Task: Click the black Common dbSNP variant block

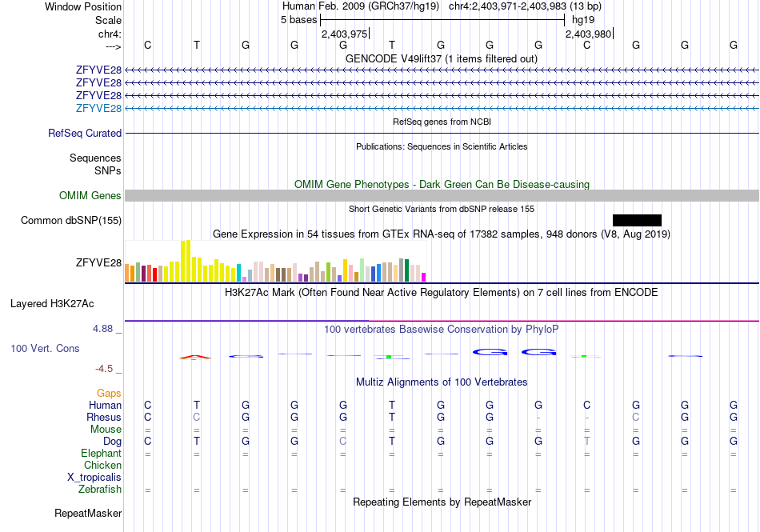Action: point(637,221)
